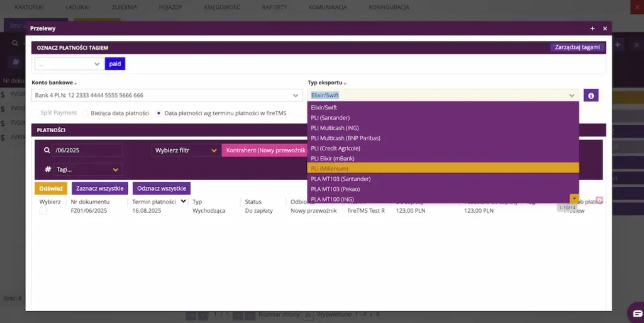Click the plus icon in Przelewy header
644x323 pixels.
pos(592,28)
